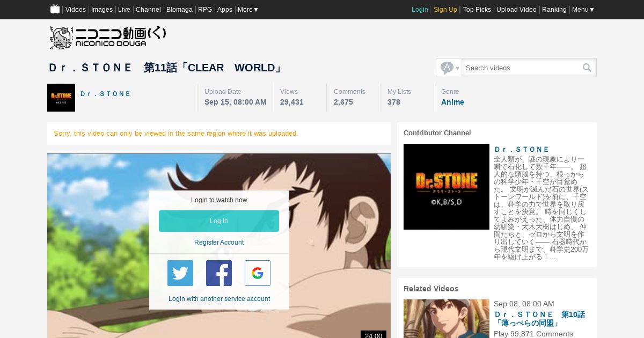Image resolution: width=644 pixels, height=338 pixels.
Task: Open Apps in the top navigation
Action: pyautogui.click(x=225, y=10)
